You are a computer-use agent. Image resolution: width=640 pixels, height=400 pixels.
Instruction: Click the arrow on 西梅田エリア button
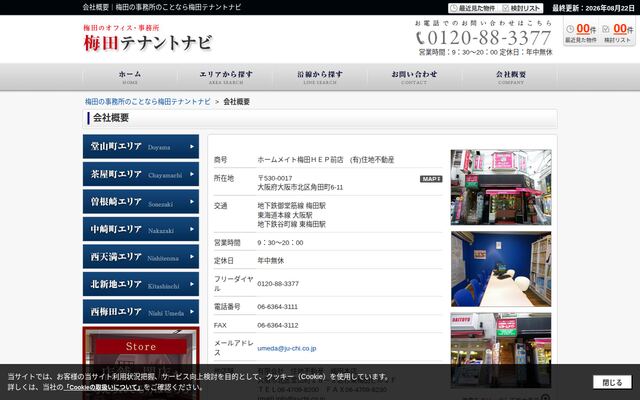point(192,312)
